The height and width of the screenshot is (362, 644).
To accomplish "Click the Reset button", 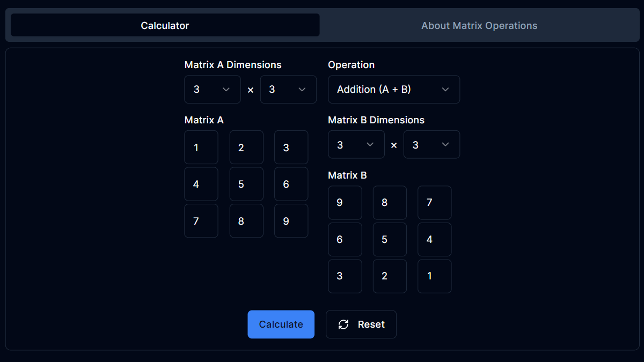I will tap(361, 324).
